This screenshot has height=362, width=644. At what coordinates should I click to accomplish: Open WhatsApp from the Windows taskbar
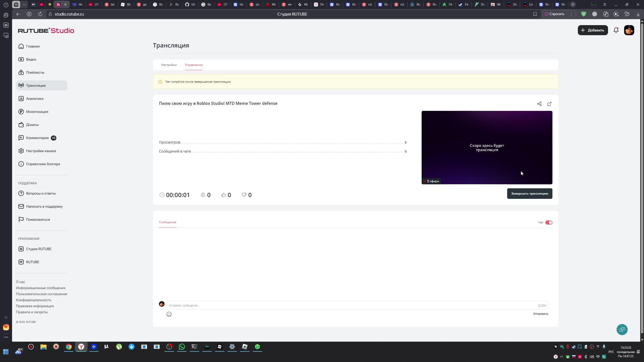(x=182, y=347)
